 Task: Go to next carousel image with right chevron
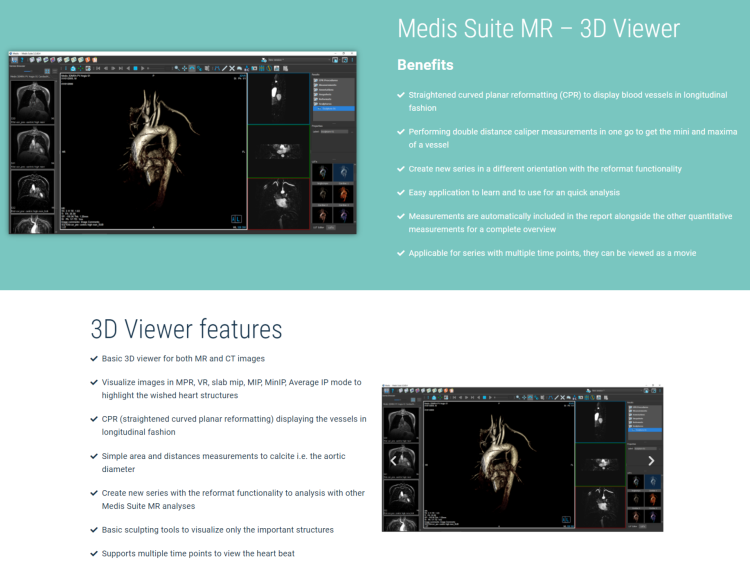coord(651,461)
